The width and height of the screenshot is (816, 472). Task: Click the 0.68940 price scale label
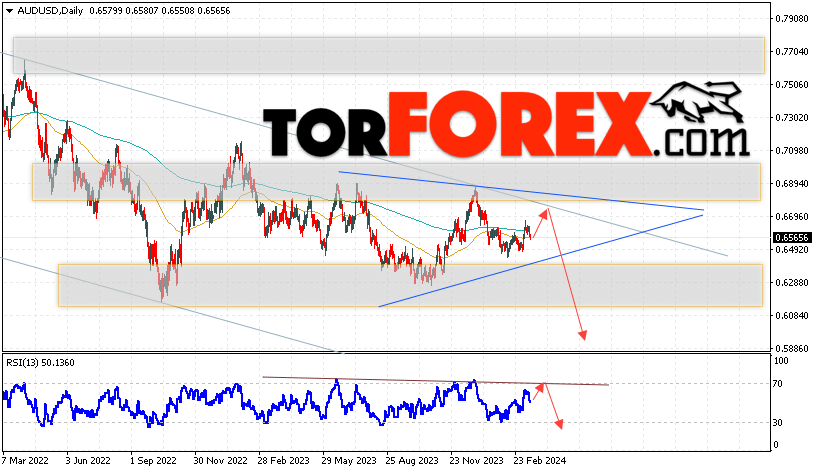792,184
